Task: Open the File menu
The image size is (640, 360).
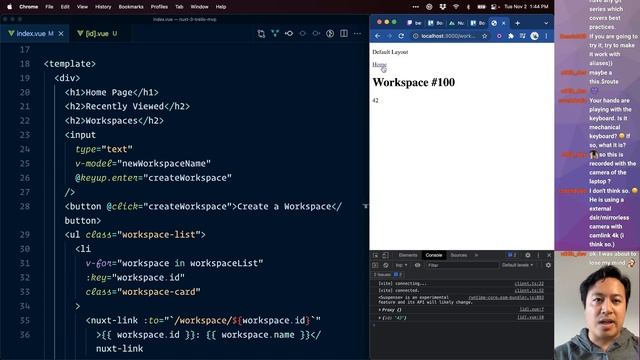Action: [49, 7]
